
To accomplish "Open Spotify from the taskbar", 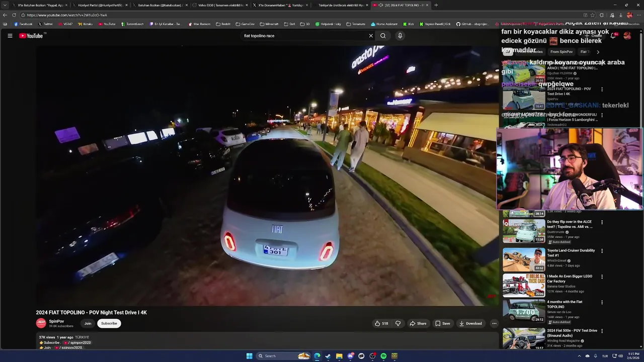I will tap(383, 356).
